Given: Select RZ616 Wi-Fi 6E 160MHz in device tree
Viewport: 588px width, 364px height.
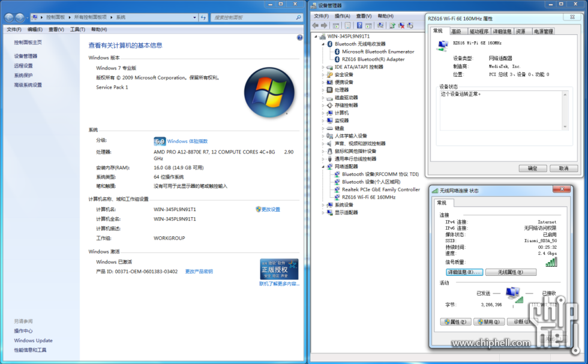Looking at the screenshot, I should [x=368, y=197].
